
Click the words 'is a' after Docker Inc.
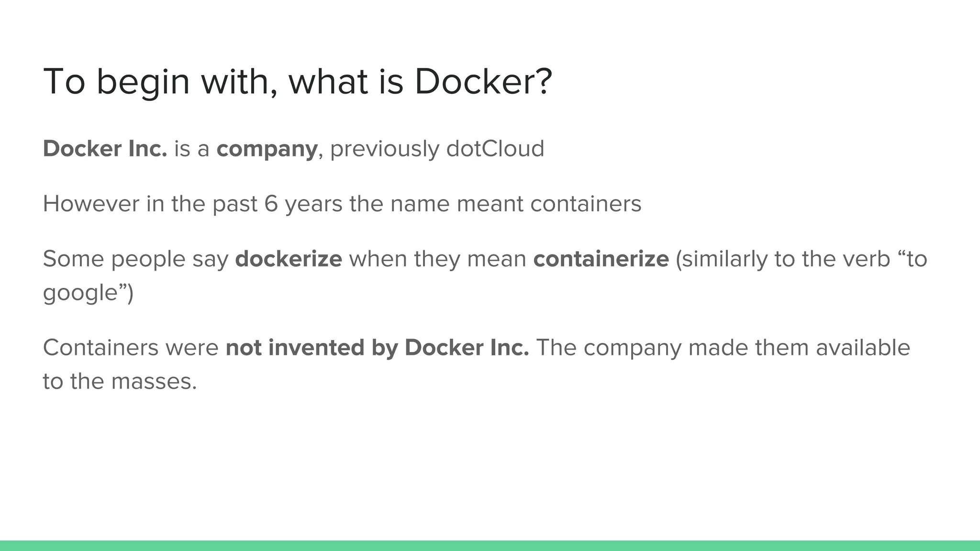191,149
